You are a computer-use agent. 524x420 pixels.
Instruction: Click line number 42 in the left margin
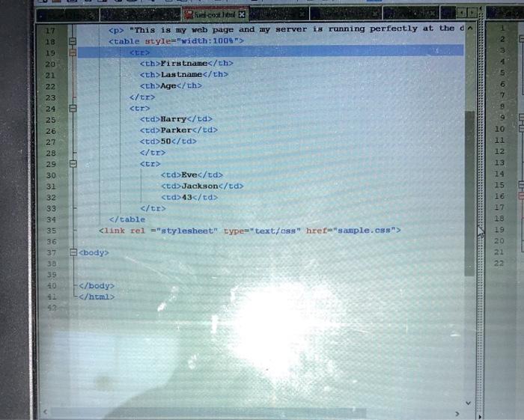coord(52,308)
